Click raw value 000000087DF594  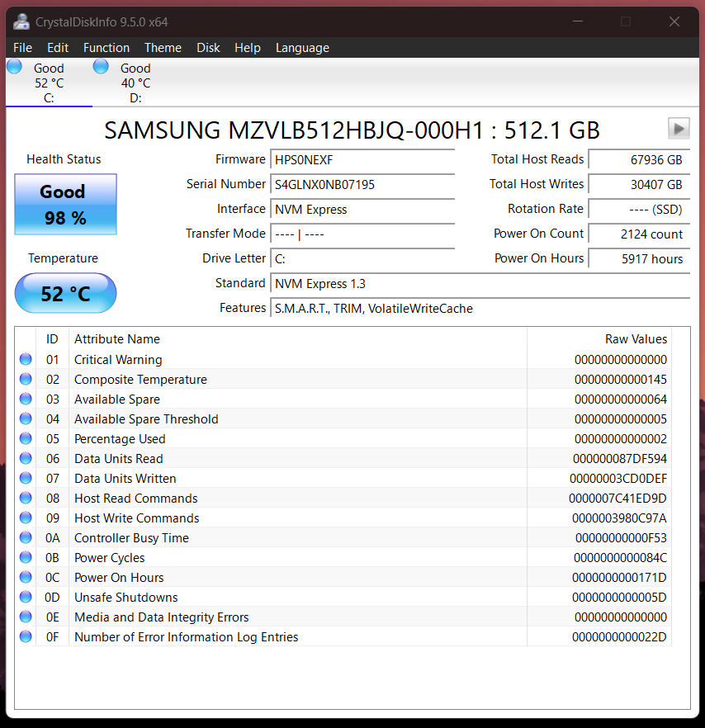619,459
